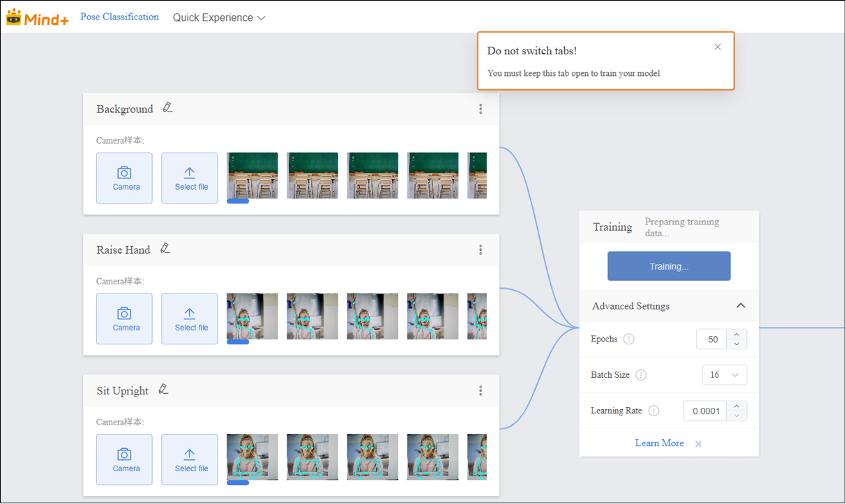Open the Quick Experience dropdown

point(219,18)
